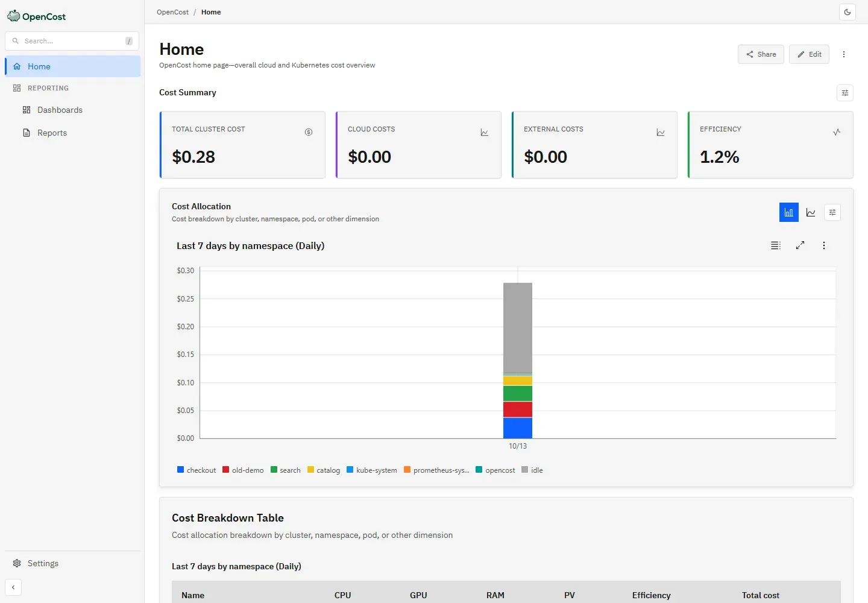The image size is (868, 603).
Task: Toggle old-demo series in legend
Action: coord(243,470)
